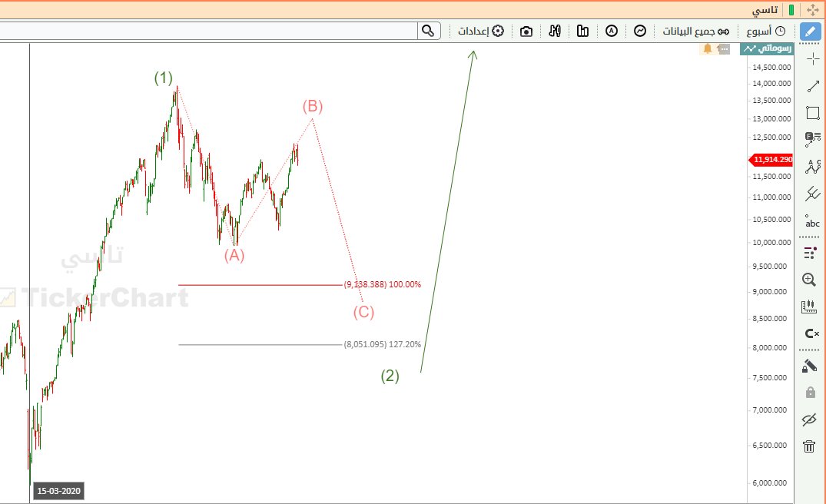Screen dimensions: 826x504
Task: Select the rectangle shape tool
Action: coord(813,113)
